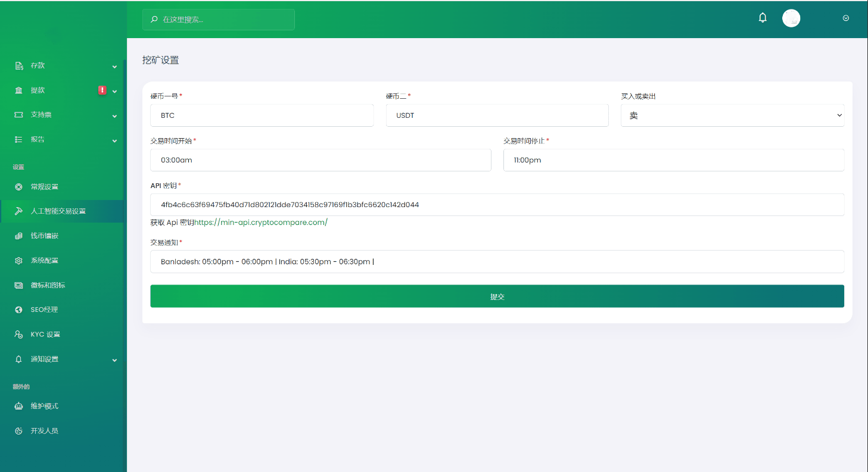Image resolution: width=868 pixels, height=472 pixels.
Task: Click the 获取 Api 密钥 help text
Action: pos(172,223)
